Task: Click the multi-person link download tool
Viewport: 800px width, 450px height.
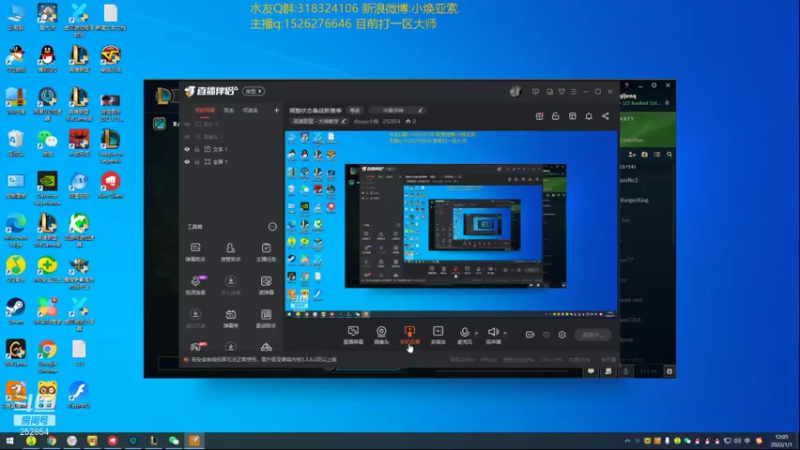Action: click(231, 285)
